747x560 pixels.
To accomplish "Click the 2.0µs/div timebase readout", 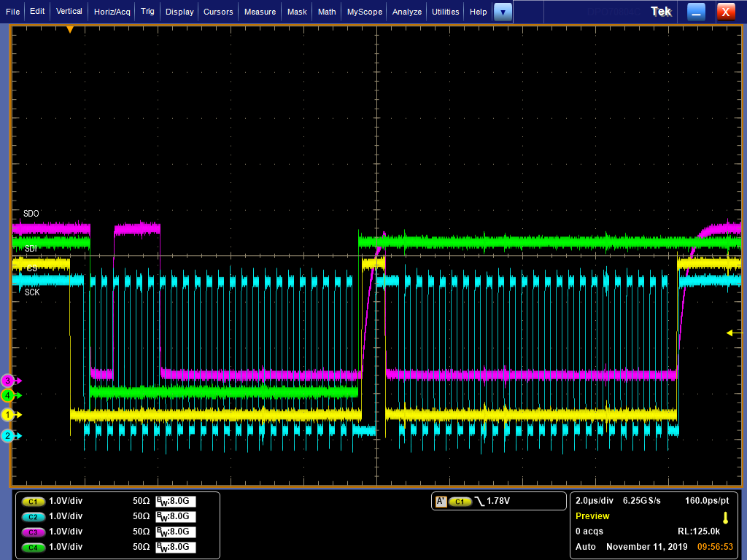I will click(x=594, y=501).
